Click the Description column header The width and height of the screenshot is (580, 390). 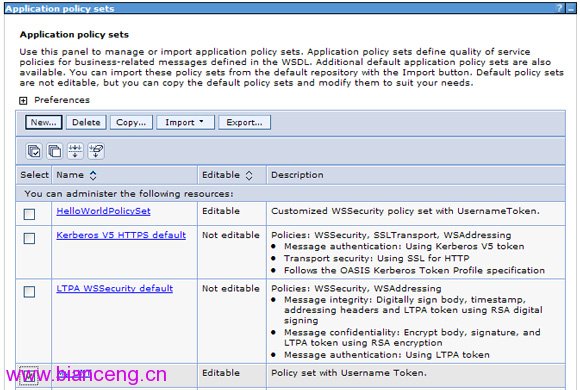pyautogui.click(x=297, y=175)
